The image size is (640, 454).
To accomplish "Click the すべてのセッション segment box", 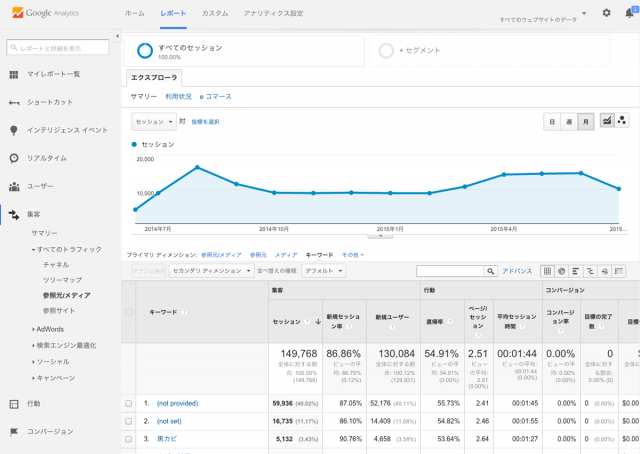I will [x=244, y=51].
